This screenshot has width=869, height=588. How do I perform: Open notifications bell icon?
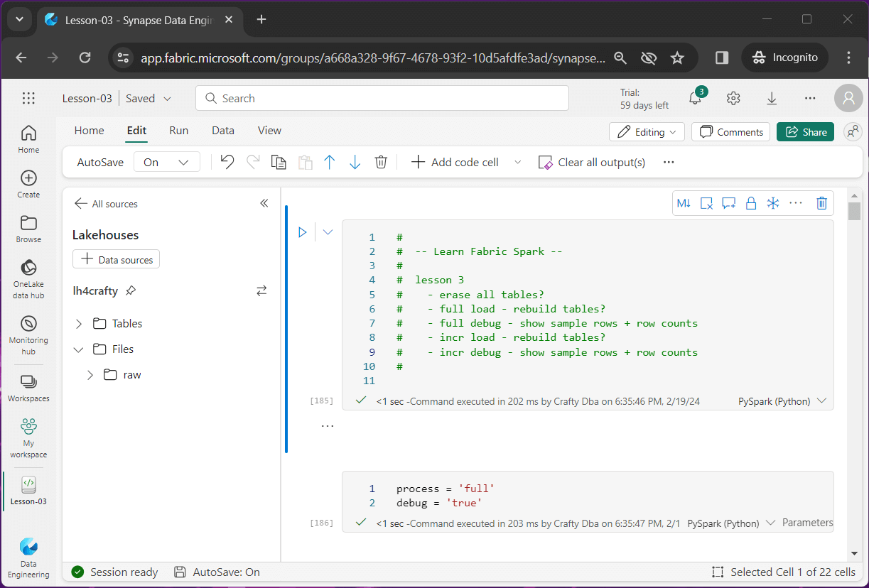pyautogui.click(x=695, y=98)
